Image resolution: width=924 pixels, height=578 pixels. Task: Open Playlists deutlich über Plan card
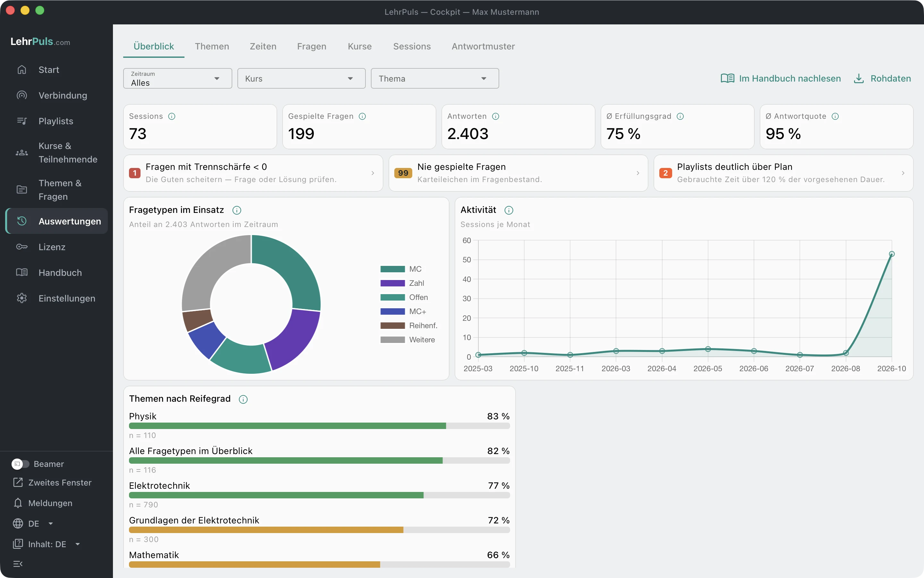(783, 173)
